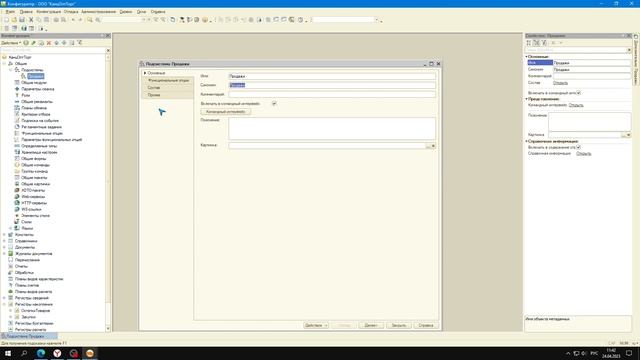Screen dimensions: 640x360
Task: Click the Cut scissors toolbar icon
Action: (31, 20)
